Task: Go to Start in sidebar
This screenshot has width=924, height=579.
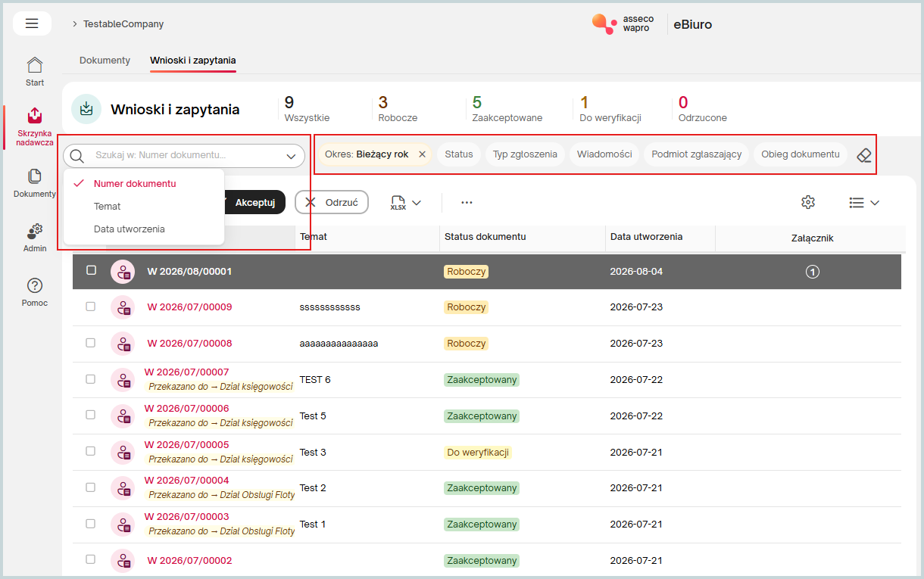Action: (x=35, y=72)
